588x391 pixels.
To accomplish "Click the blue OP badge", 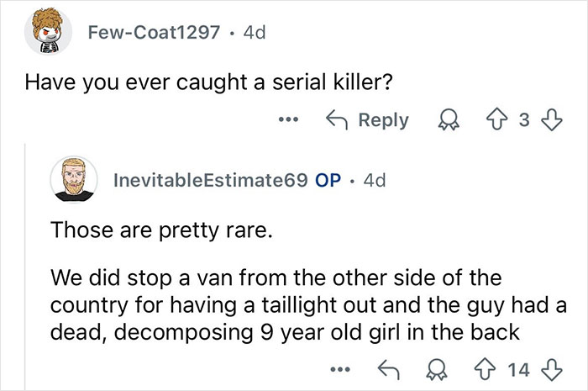I will [x=326, y=182].
